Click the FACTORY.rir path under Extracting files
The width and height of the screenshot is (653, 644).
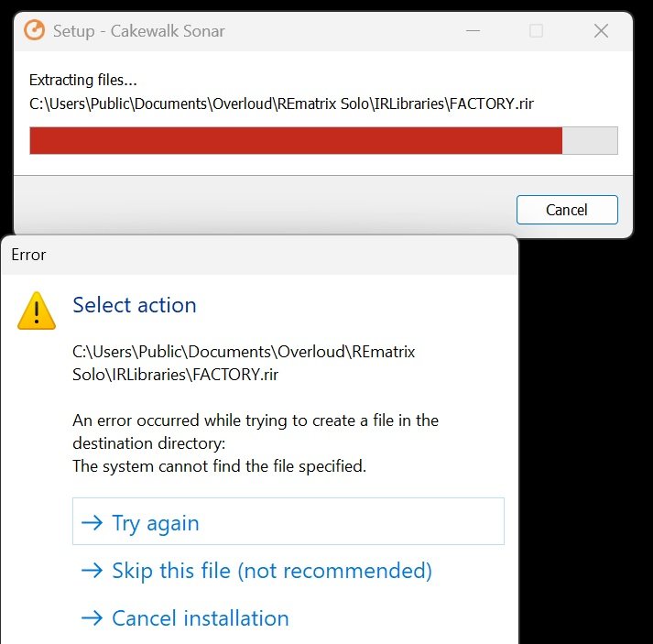tap(281, 104)
